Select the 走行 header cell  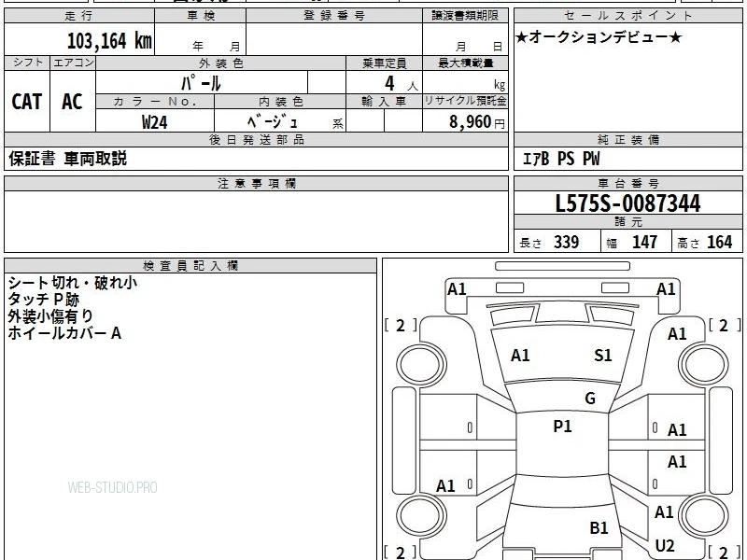pos(79,16)
